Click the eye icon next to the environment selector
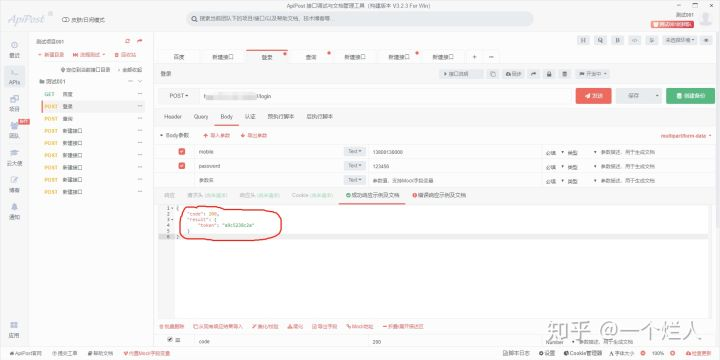The image size is (720, 360). click(706, 40)
